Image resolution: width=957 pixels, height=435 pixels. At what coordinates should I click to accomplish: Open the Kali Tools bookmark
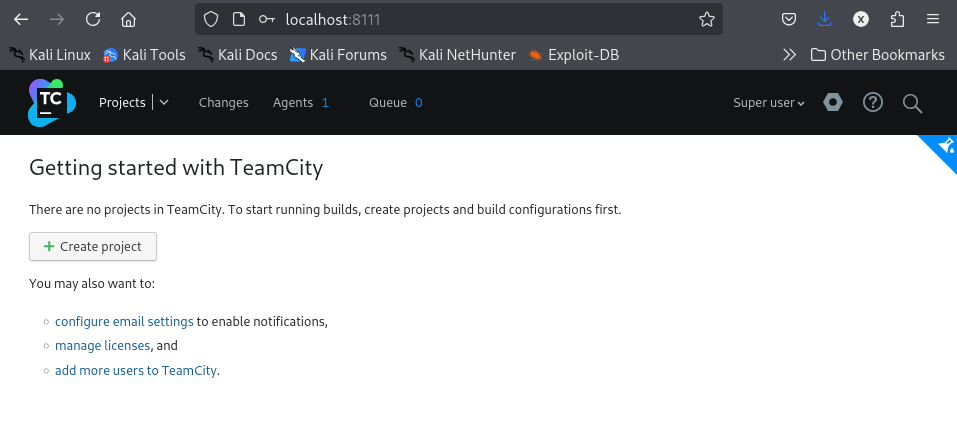tap(144, 55)
